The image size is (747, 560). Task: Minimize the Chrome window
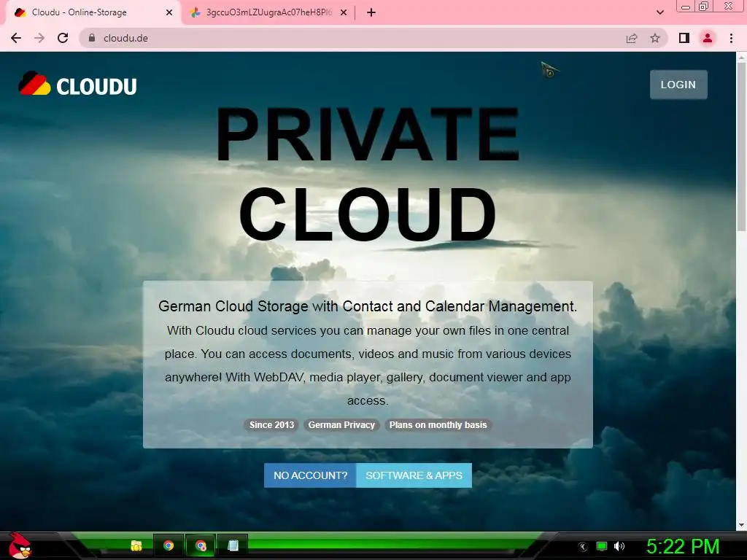pos(686,7)
